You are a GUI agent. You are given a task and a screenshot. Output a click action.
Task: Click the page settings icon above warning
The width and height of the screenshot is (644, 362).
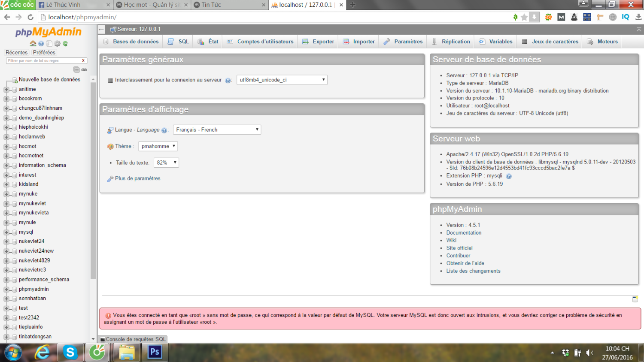click(635, 299)
